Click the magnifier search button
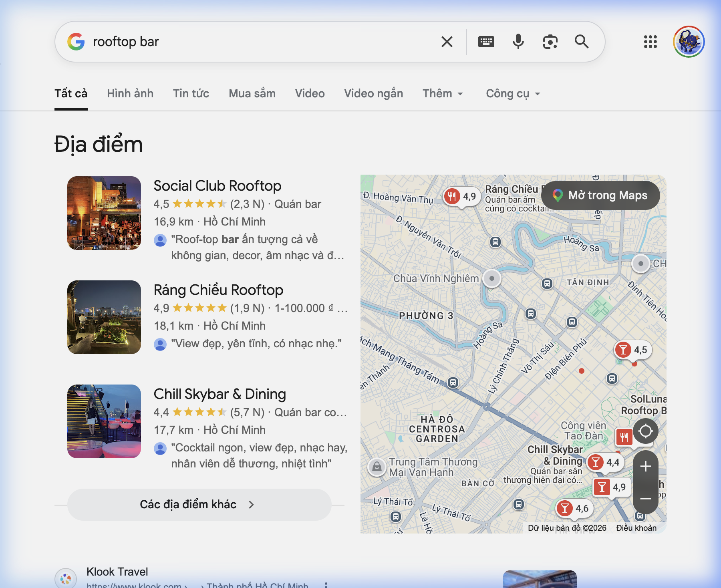 pos(582,42)
